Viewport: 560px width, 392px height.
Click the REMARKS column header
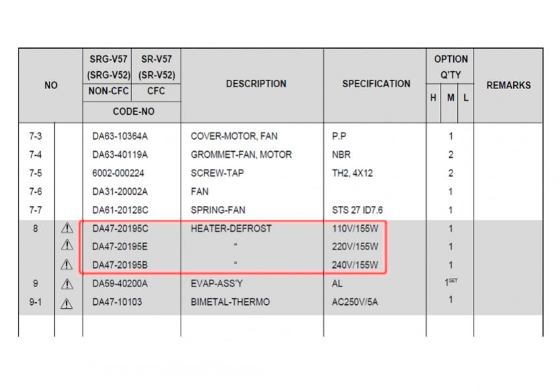coord(508,85)
